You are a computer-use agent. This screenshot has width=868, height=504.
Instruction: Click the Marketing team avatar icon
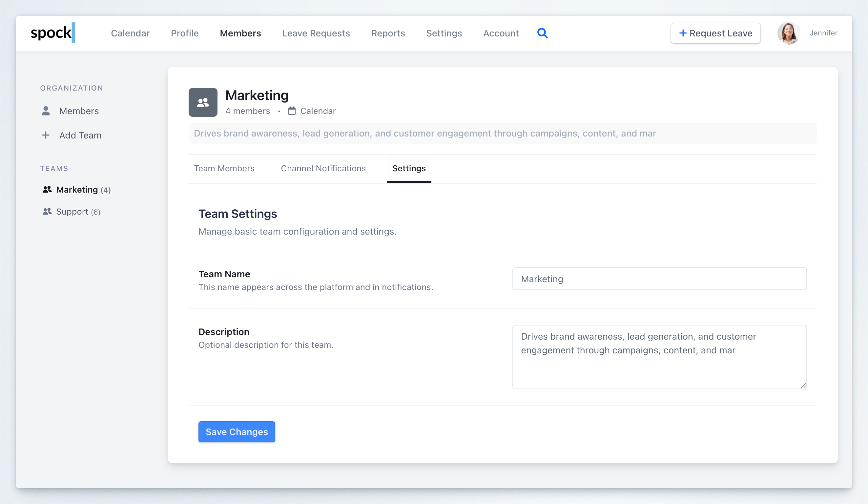pos(203,102)
